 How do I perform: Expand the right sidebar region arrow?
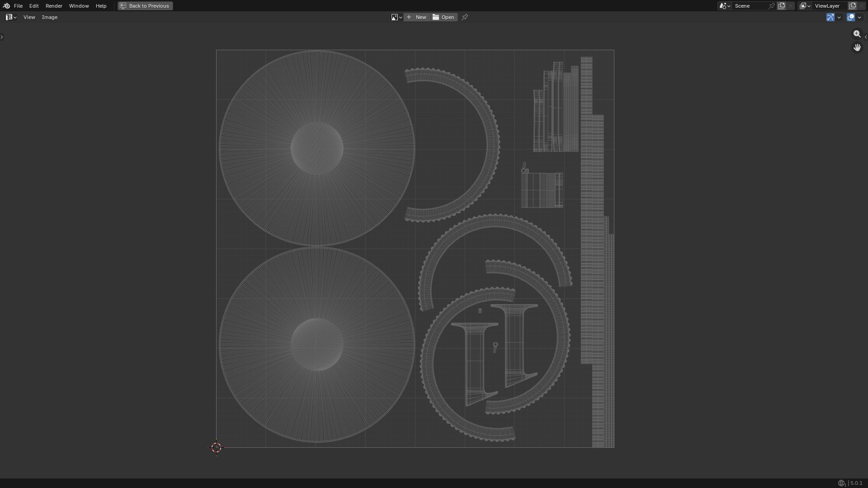(866, 37)
